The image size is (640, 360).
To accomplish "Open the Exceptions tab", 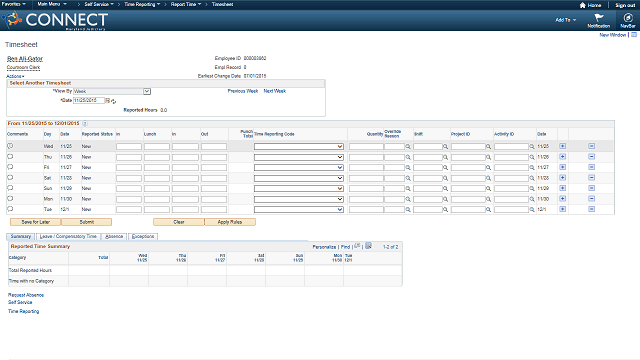I will [x=143, y=236].
